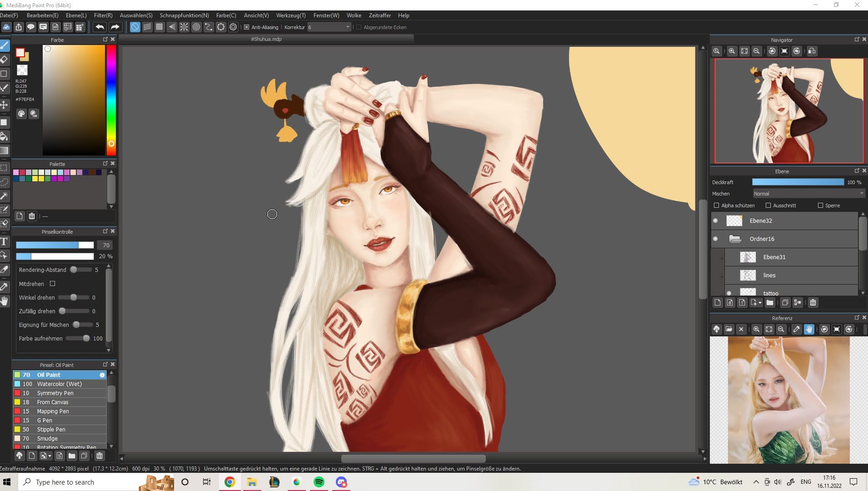The width and height of the screenshot is (868, 491).
Task: Create a new layer in the Ebene panel
Action: tap(717, 302)
